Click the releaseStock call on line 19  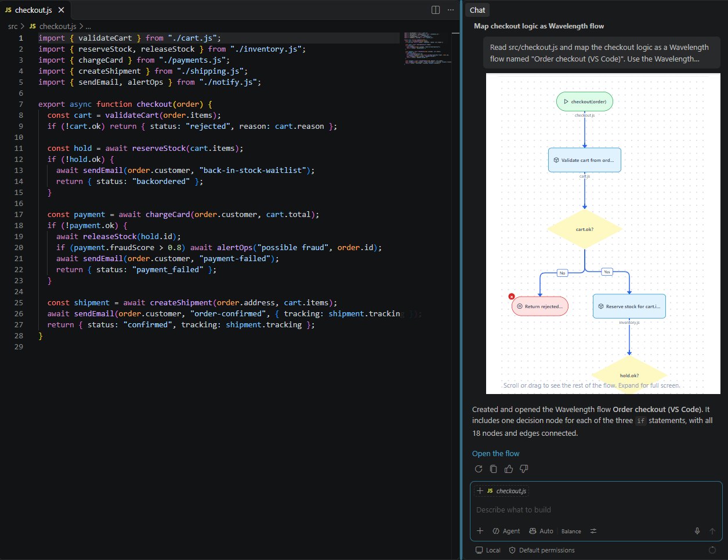[110, 237]
